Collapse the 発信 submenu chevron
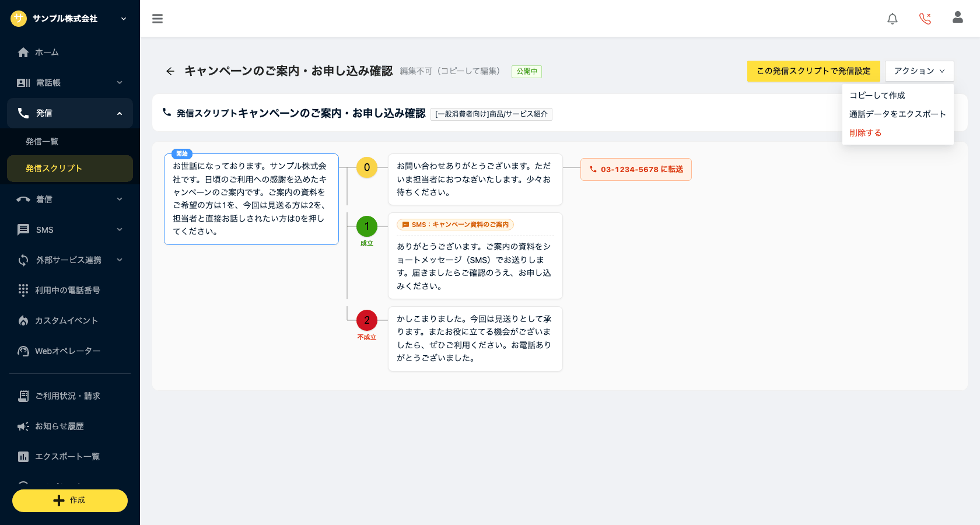 (120, 113)
